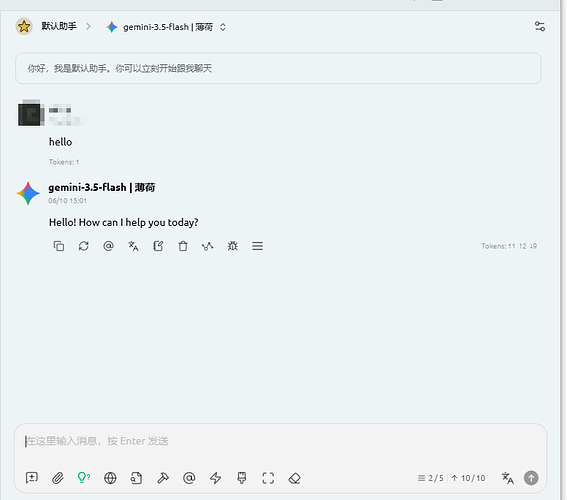Delete the assistant message
Screen dimensions: 567x500
[x=183, y=246]
